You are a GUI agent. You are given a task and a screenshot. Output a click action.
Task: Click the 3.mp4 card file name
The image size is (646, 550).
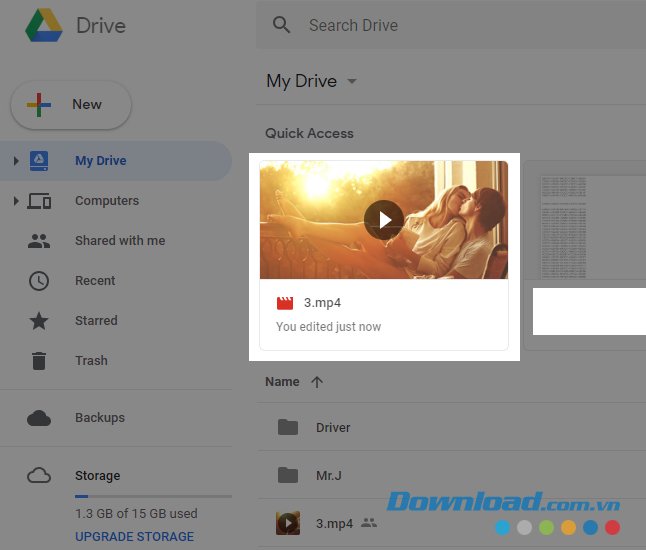point(323,303)
